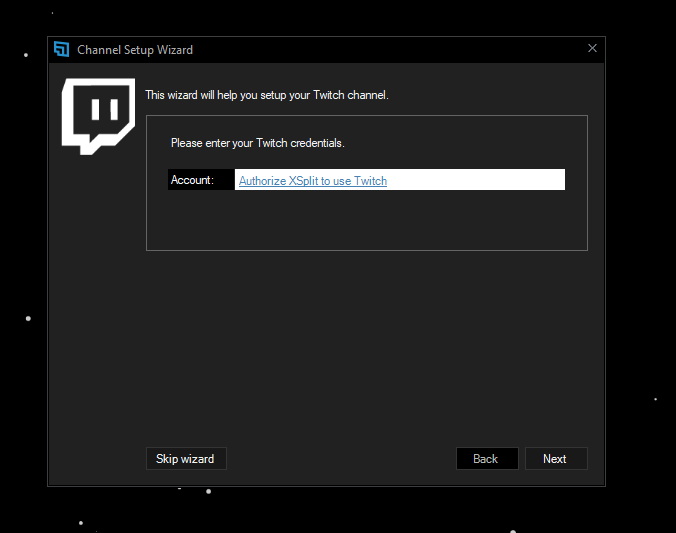Click the starry desktop background outside the dialog

[x=638, y=259]
